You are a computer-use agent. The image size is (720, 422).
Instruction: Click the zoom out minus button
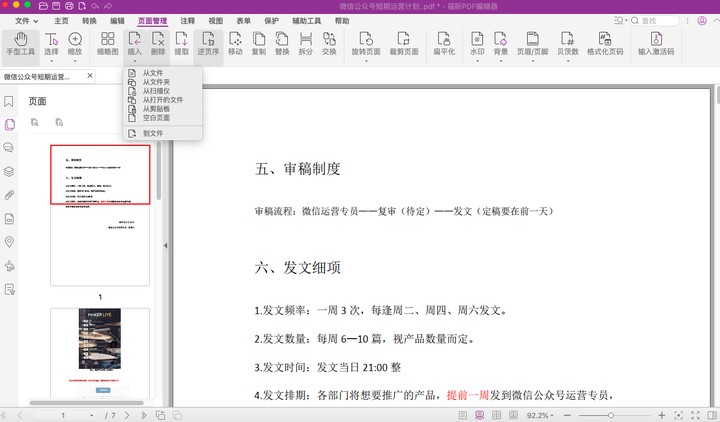point(568,415)
